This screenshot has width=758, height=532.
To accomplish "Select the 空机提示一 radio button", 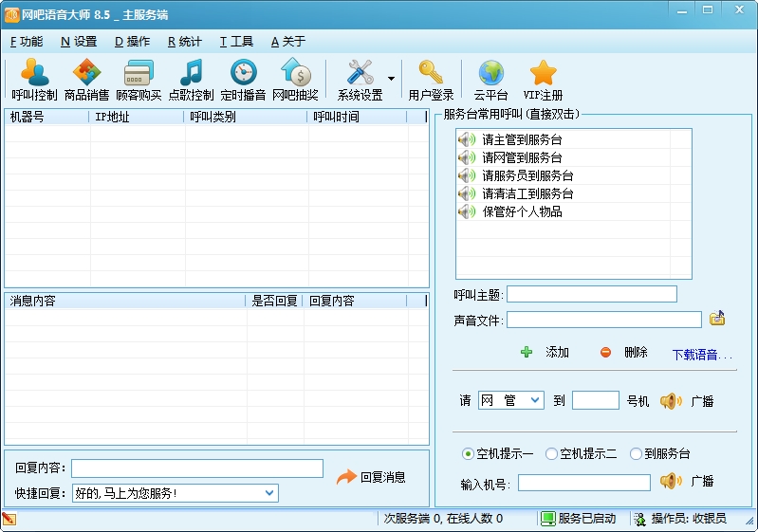I will (x=468, y=454).
